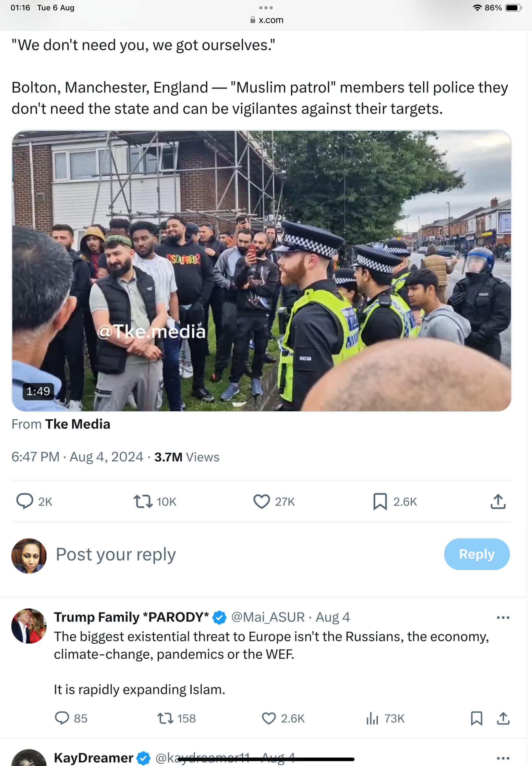Share the Trump Family PARODY reply
The height and width of the screenshot is (766, 532).
pyautogui.click(x=503, y=718)
